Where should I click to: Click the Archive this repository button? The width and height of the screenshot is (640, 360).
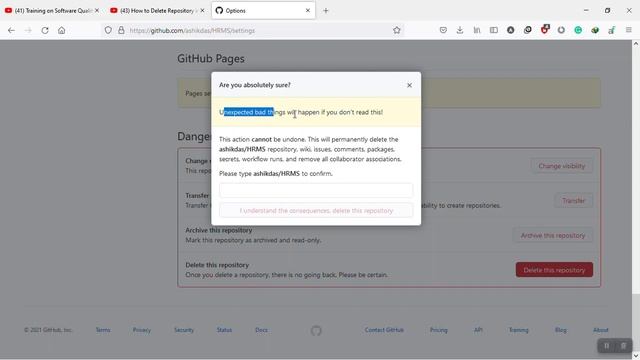pyautogui.click(x=553, y=236)
